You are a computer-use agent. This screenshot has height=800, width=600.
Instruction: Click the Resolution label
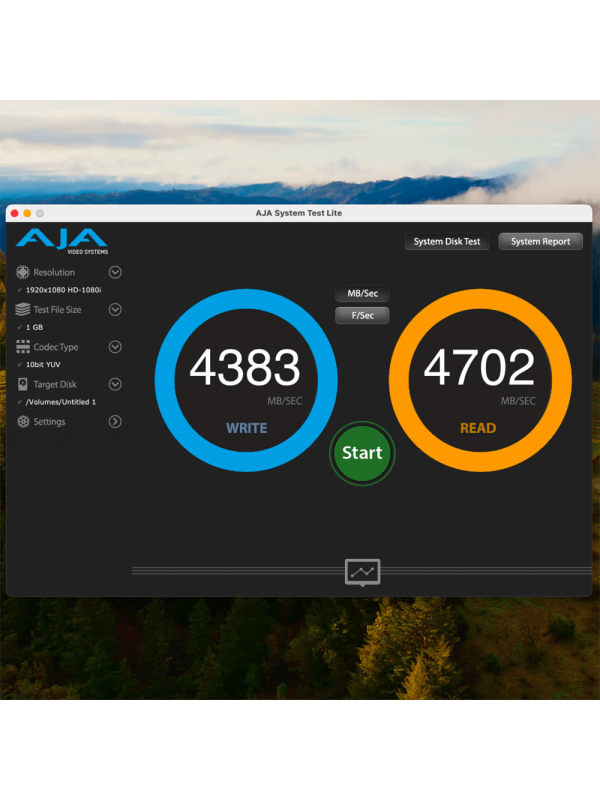pyautogui.click(x=54, y=272)
